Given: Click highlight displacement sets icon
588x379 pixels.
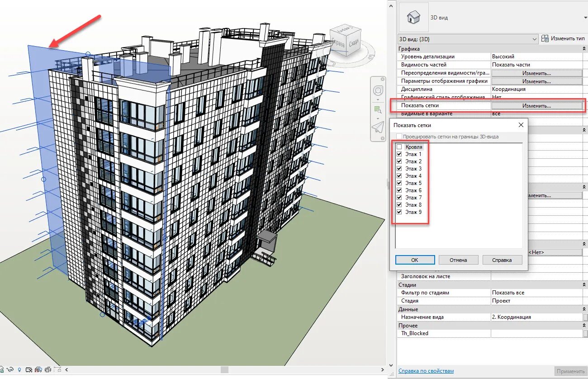Looking at the screenshot, I should 48,370.
